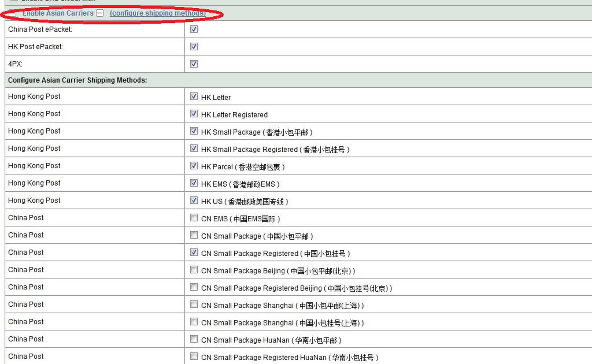Click Hong Kong Post label beside HK EMS
The image size is (592, 364).
tap(34, 183)
